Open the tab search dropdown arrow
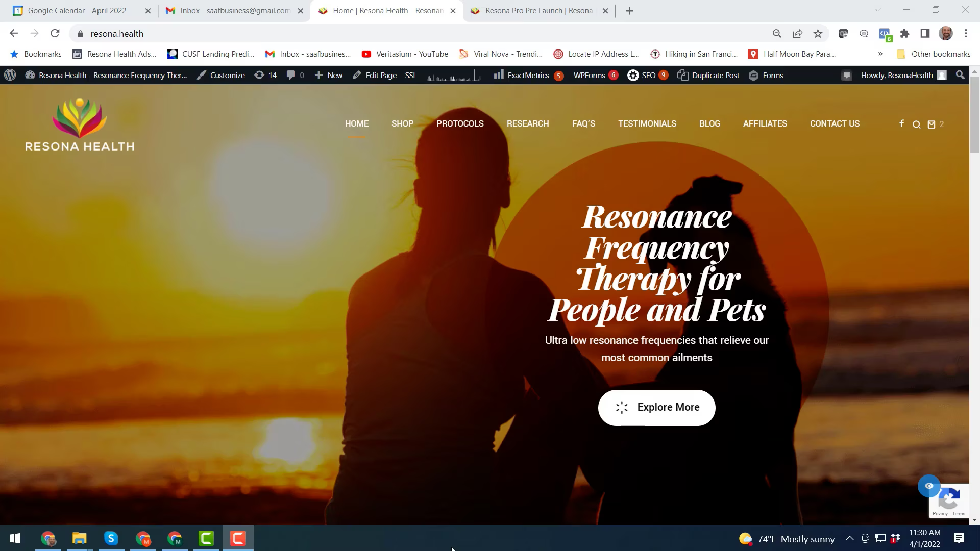 [x=877, y=10]
